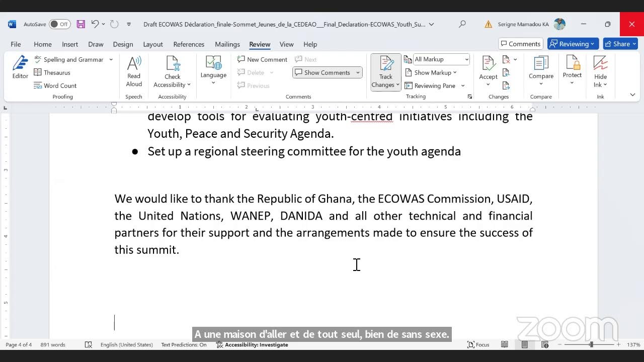Open the Draw tab
Screen dimensions: 644x362
[x=96, y=44]
